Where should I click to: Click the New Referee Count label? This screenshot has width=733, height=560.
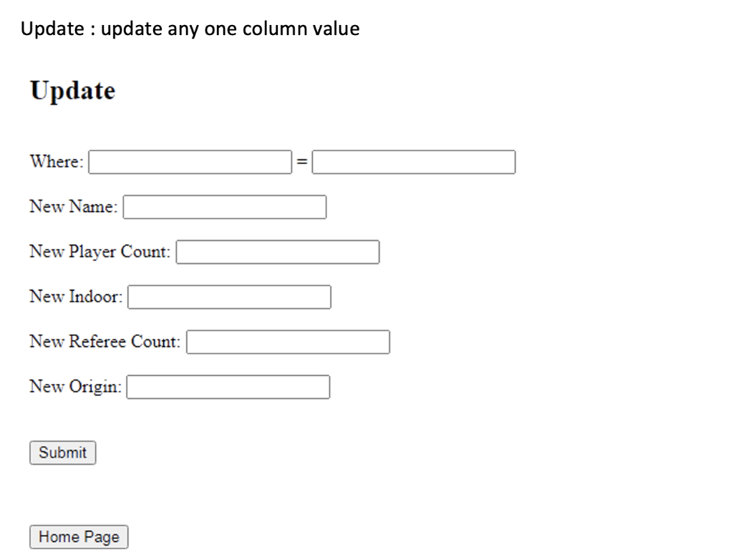[x=104, y=342]
